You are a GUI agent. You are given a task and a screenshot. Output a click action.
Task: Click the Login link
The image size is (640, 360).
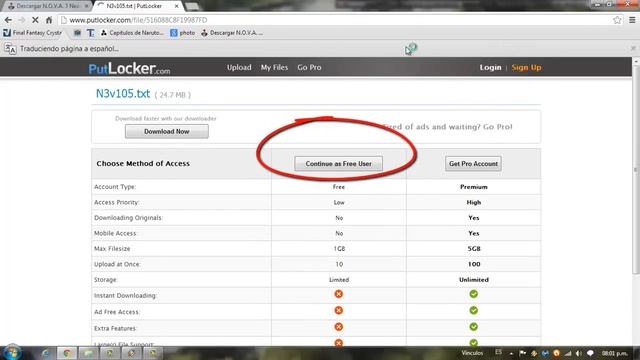click(490, 67)
